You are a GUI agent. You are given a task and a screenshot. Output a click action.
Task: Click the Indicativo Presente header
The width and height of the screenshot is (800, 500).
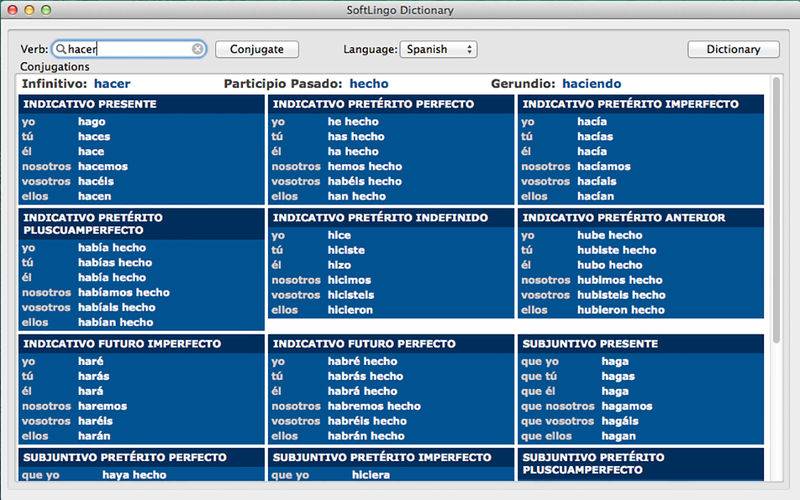(x=90, y=104)
